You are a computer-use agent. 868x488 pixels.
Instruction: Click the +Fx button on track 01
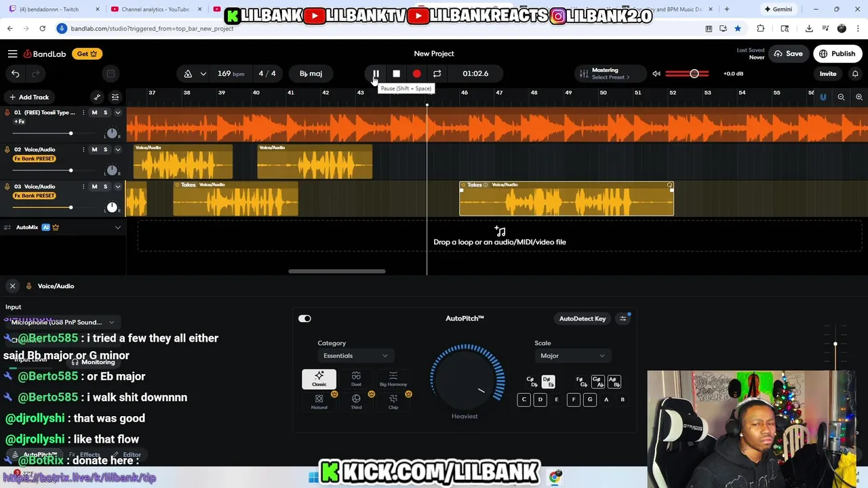pos(20,121)
